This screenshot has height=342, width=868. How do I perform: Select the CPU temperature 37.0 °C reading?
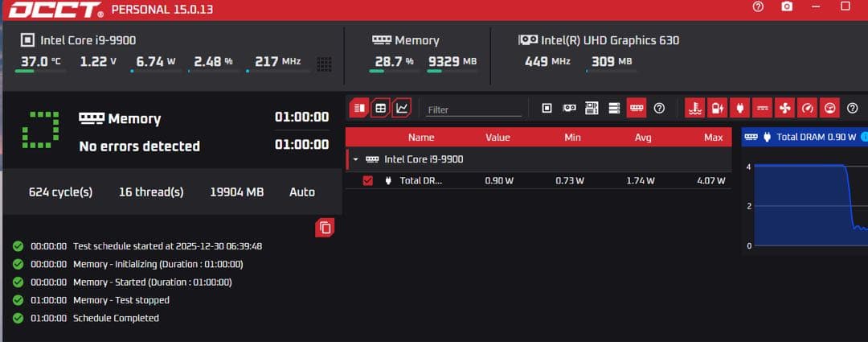pos(41,61)
